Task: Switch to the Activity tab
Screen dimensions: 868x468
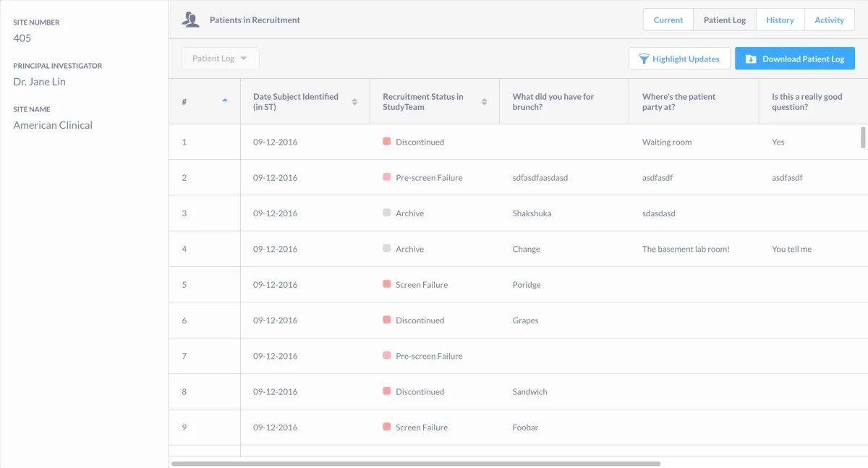Action: (x=829, y=20)
